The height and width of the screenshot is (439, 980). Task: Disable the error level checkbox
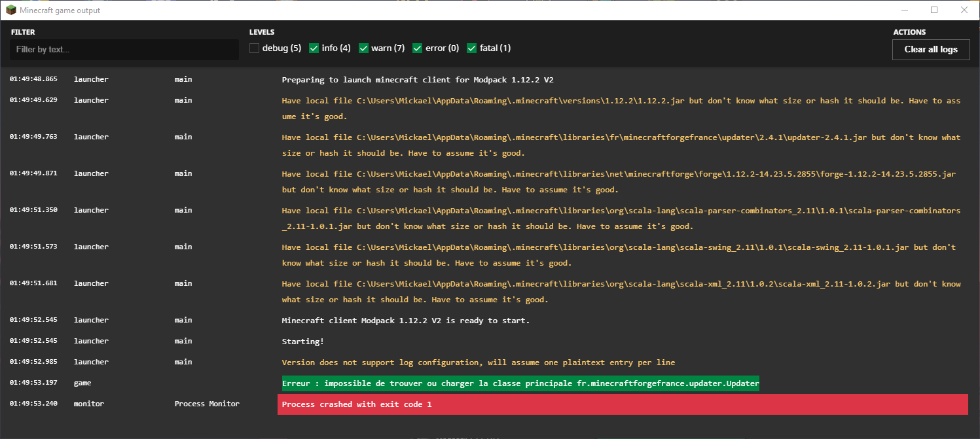click(x=418, y=48)
